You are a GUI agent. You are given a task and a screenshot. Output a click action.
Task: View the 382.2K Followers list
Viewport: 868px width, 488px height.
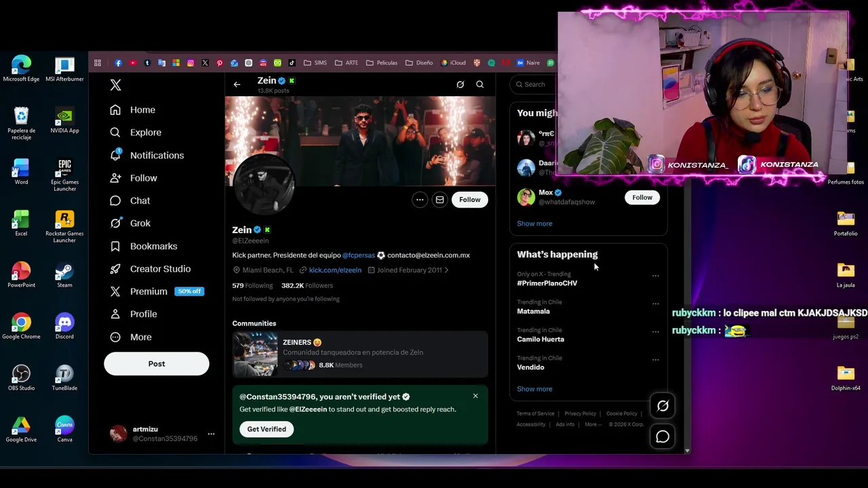(307, 286)
